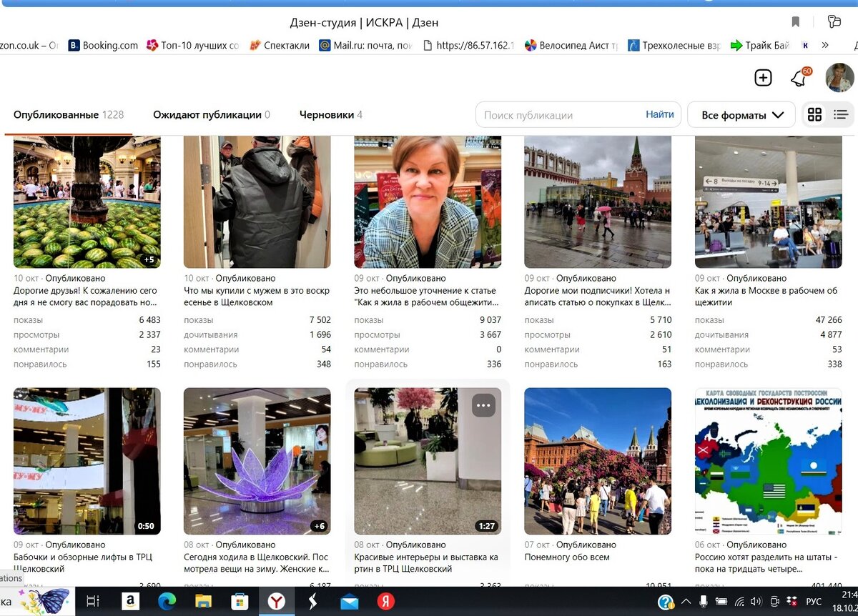Click the help question-mark tray icon
Screen dimensions: 858x616
666,602
